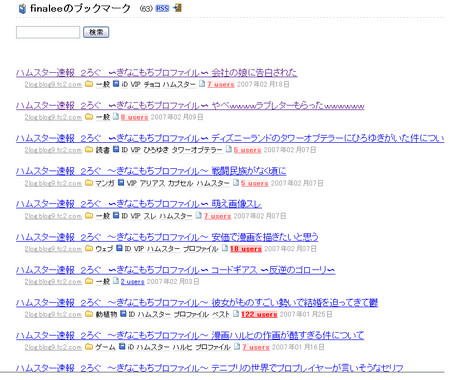The image size is (450, 380).
Task: Click blue tag icon in 安価で漫画を描きたい row
Action: (x=119, y=248)
